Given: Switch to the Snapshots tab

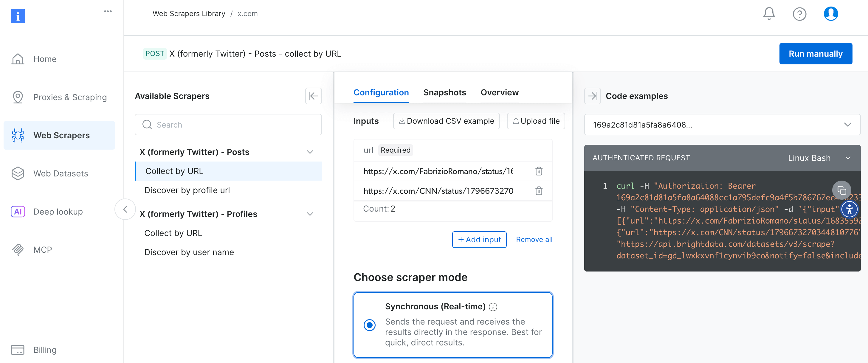Looking at the screenshot, I should point(444,92).
